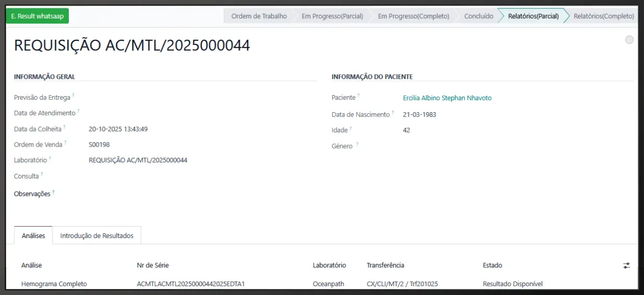
Task: Select the Em Progresso(Parcial) stage
Action: click(x=332, y=16)
